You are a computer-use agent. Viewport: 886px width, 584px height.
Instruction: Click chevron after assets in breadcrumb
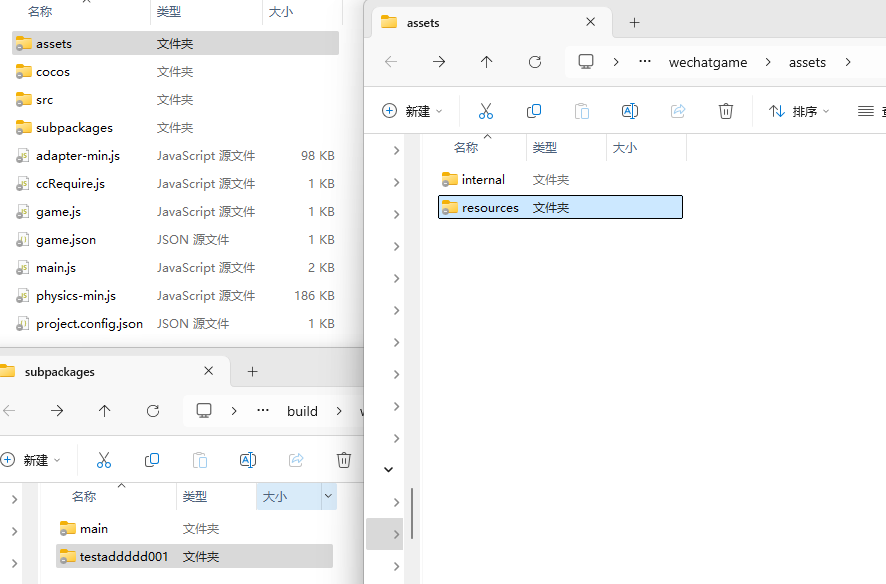848,62
